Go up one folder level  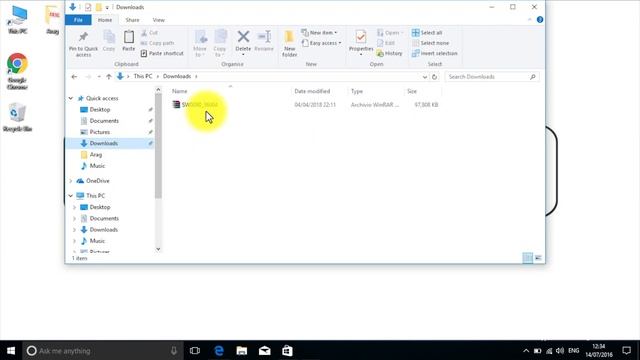click(x=109, y=76)
